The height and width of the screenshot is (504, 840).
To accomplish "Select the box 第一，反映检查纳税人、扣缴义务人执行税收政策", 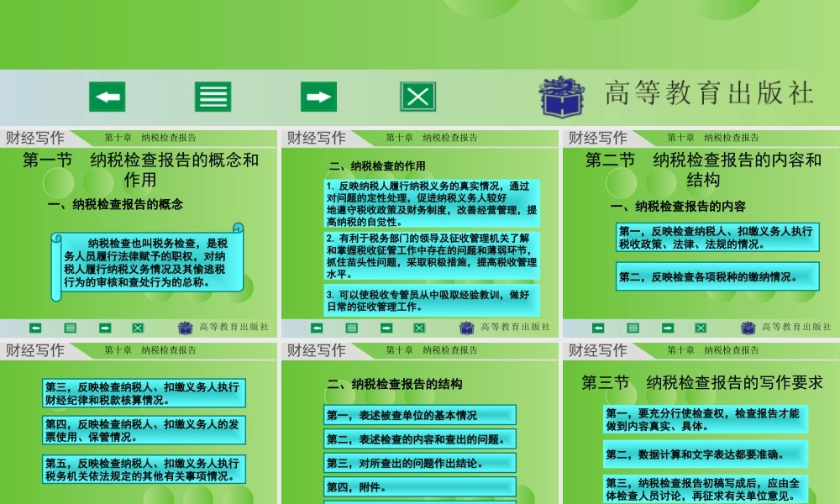I will 717,237.
